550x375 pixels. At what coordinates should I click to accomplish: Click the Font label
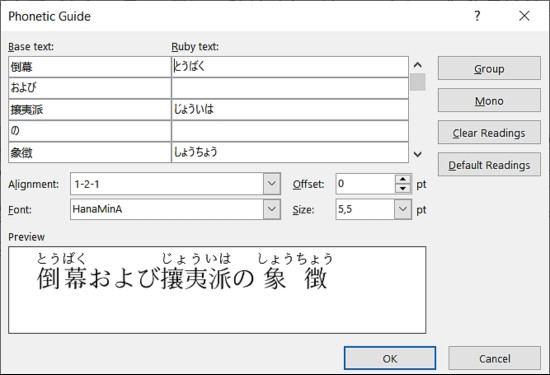[20, 210]
